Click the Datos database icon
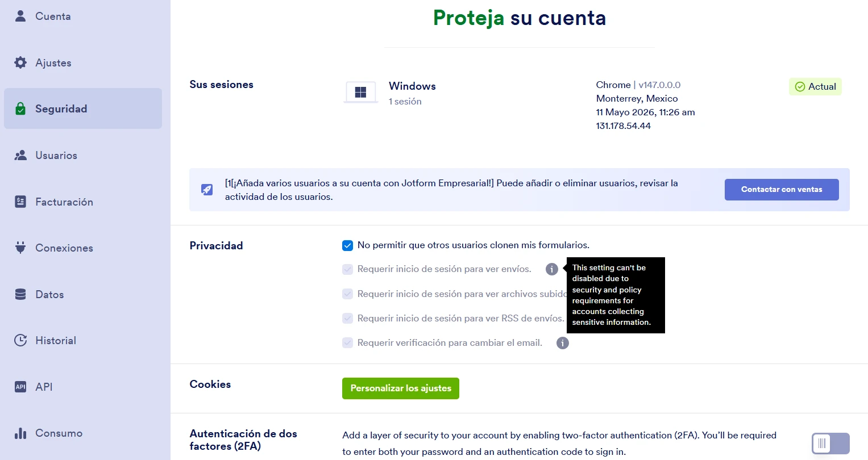This screenshot has width=868, height=460. click(x=20, y=294)
